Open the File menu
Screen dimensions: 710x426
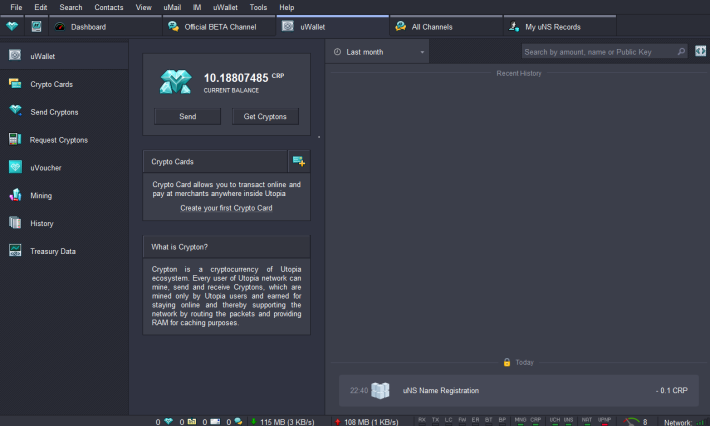16,7
